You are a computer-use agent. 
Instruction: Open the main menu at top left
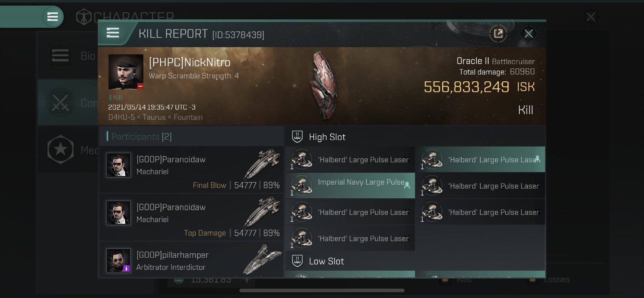[x=52, y=17]
